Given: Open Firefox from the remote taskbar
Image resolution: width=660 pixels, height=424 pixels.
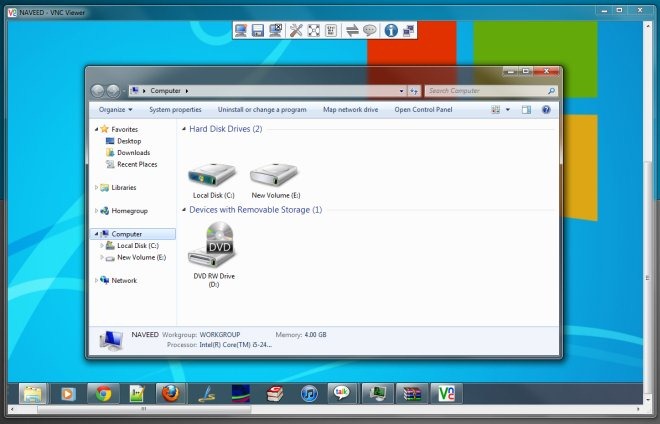Looking at the screenshot, I should (x=170, y=394).
